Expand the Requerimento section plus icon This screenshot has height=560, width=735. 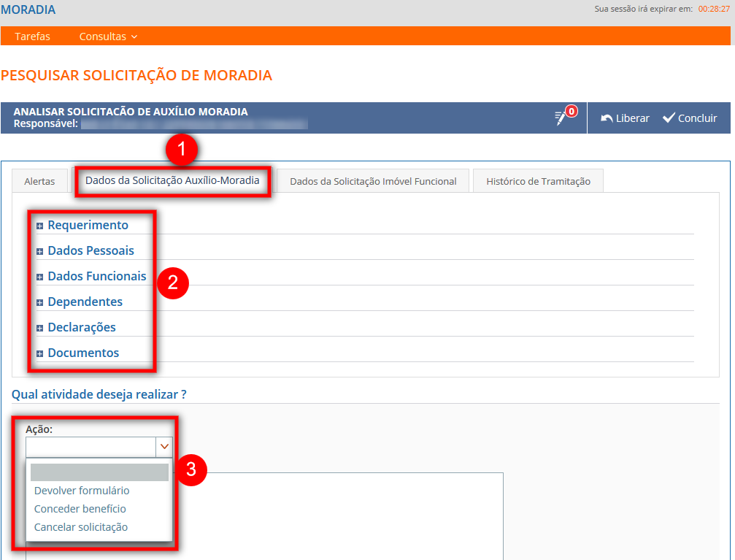coord(40,226)
